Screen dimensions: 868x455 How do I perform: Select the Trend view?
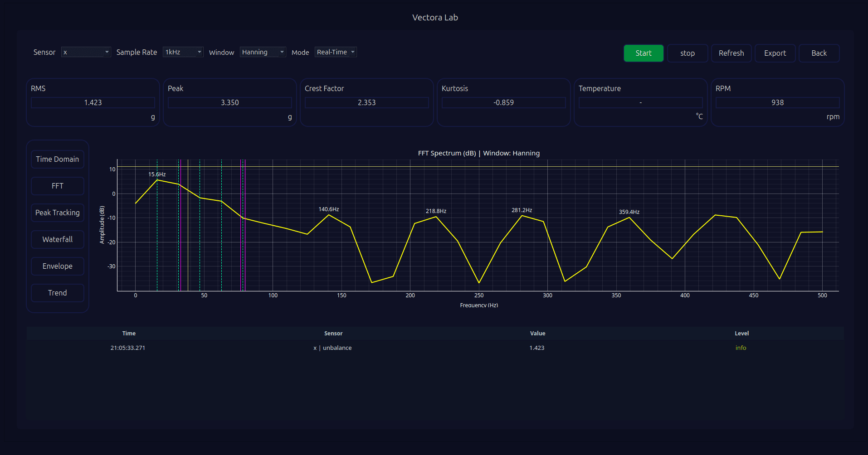[58, 293]
